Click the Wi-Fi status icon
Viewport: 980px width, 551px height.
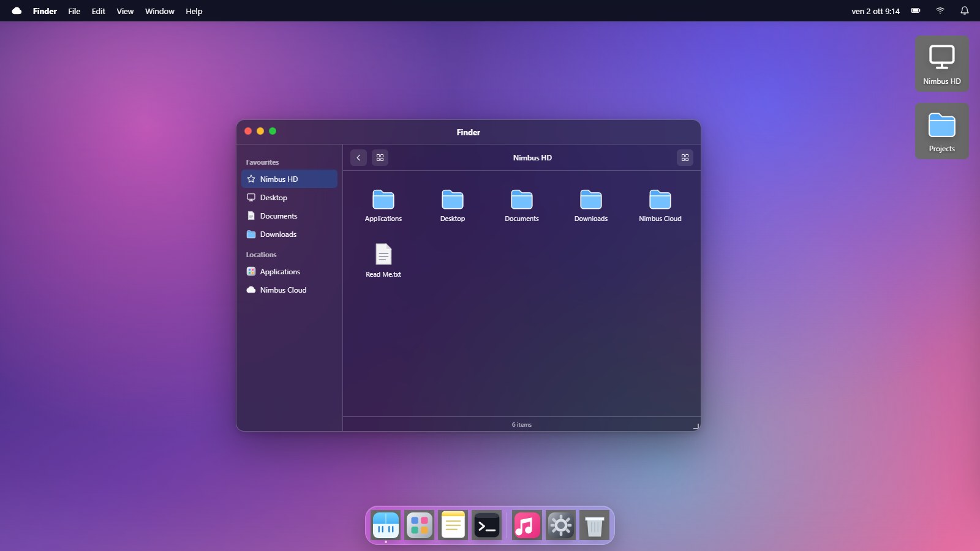pyautogui.click(x=940, y=10)
